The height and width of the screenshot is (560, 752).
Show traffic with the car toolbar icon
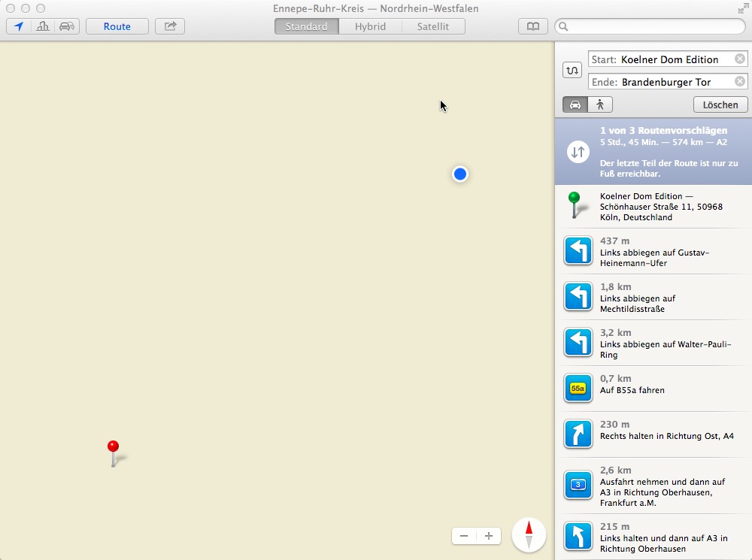[67, 26]
